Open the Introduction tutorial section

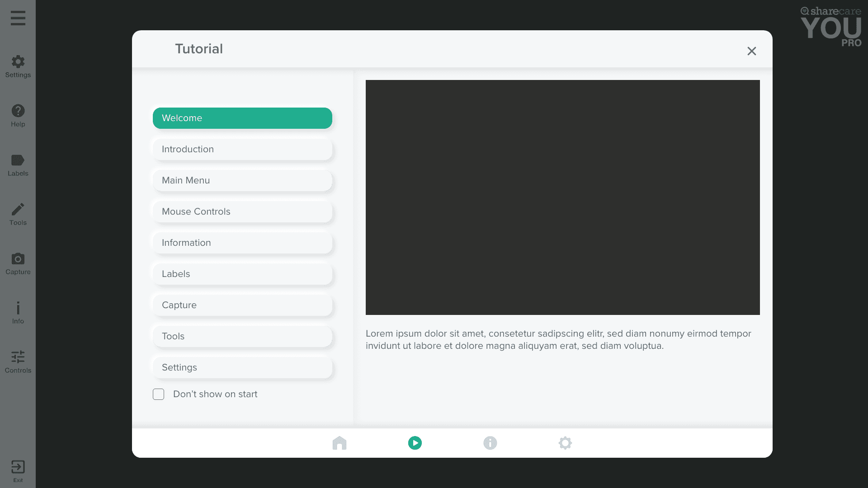click(x=242, y=150)
